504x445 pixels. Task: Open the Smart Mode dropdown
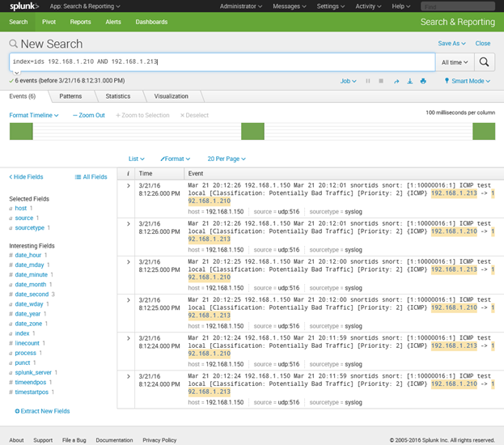[x=468, y=81]
